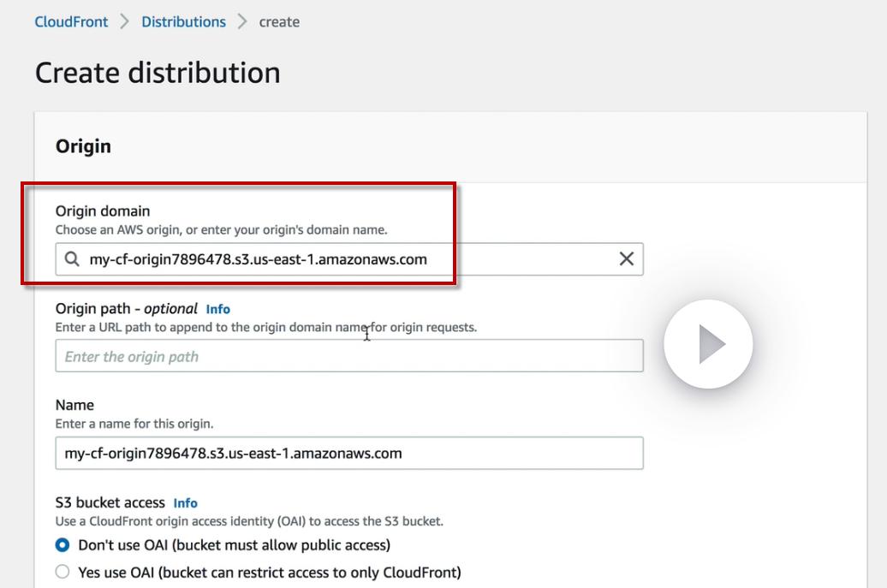Screen dimensions: 887x588
Task: Click the OAI description helper text
Action: click(249, 521)
